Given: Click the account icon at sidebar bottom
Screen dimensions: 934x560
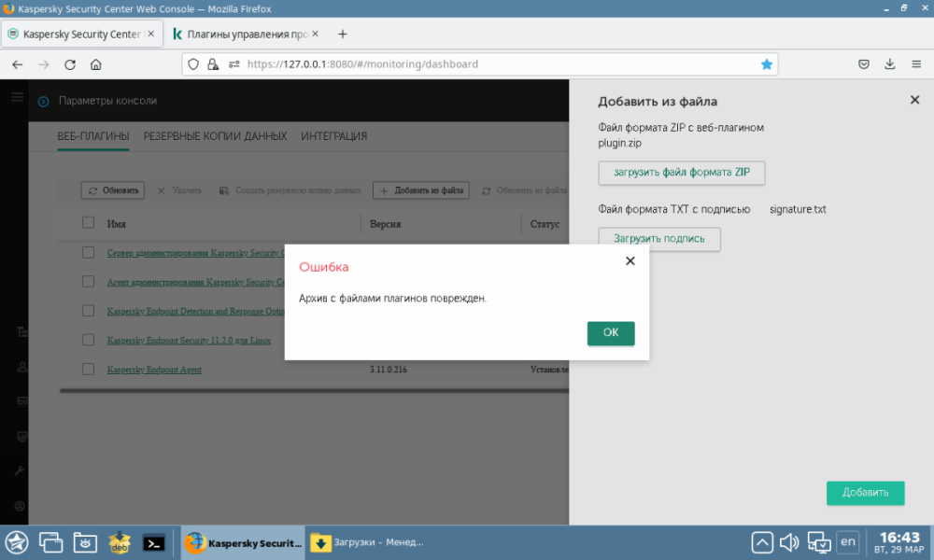Looking at the screenshot, I should click(20, 506).
